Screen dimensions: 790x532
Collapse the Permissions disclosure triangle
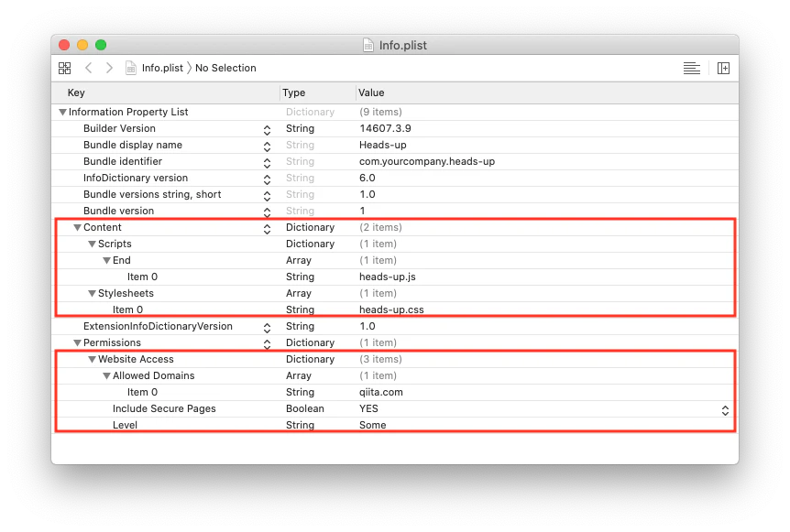pyautogui.click(x=77, y=342)
